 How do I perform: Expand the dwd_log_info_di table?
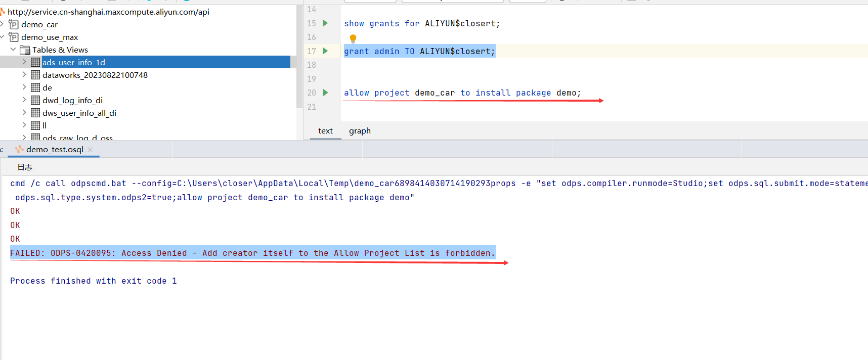24,100
